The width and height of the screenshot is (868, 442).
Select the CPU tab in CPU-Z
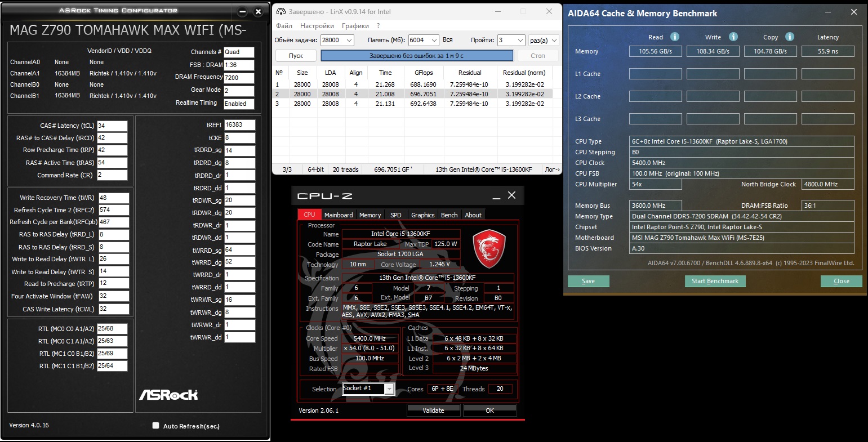click(309, 215)
